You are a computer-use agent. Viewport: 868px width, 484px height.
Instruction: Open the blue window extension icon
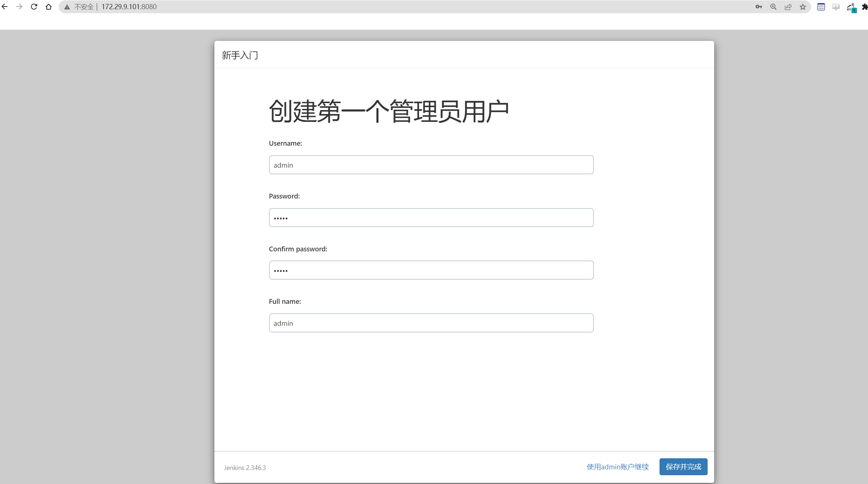(x=821, y=7)
